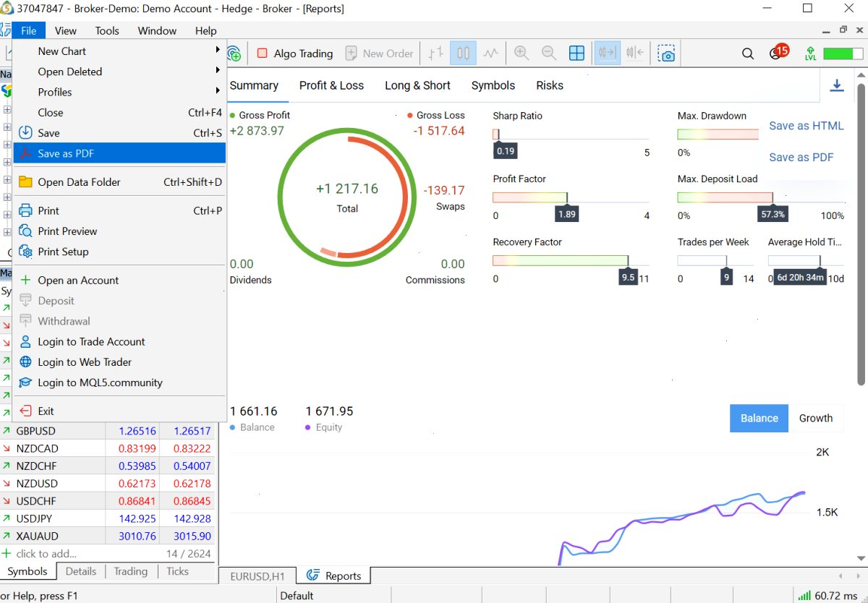This screenshot has width=868, height=603.
Task: Click Exit in the File menu
Action: click(119, 411)
